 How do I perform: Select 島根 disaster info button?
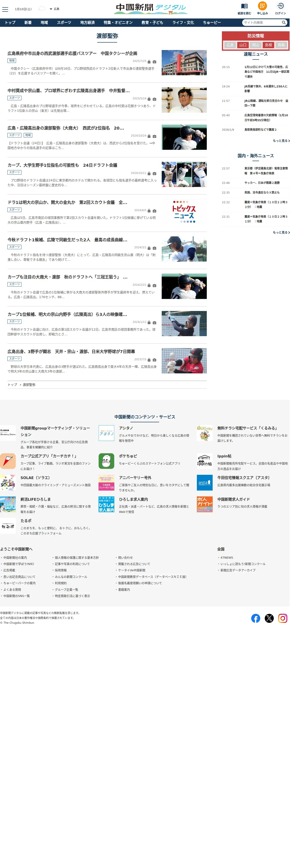coord(268,45)
